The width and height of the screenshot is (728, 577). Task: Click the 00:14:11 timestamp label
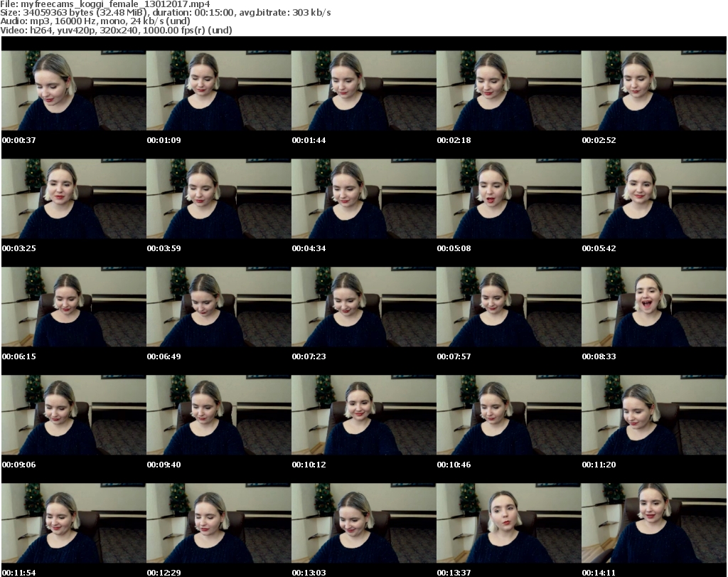point(599,573)
